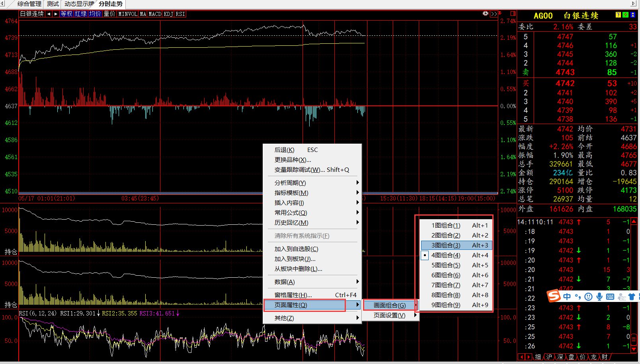Expand 页面设置(V) submenu
The image size is (640, 364).
tap(391, 315)
